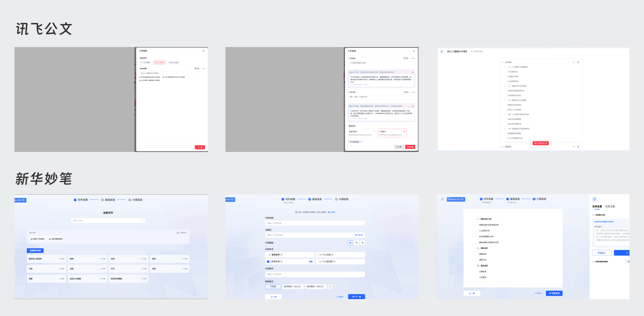The width and height of the screenshot is (644, 316).
Task: Turn off the 妙笔文库 switch
Action: [269, 261]
